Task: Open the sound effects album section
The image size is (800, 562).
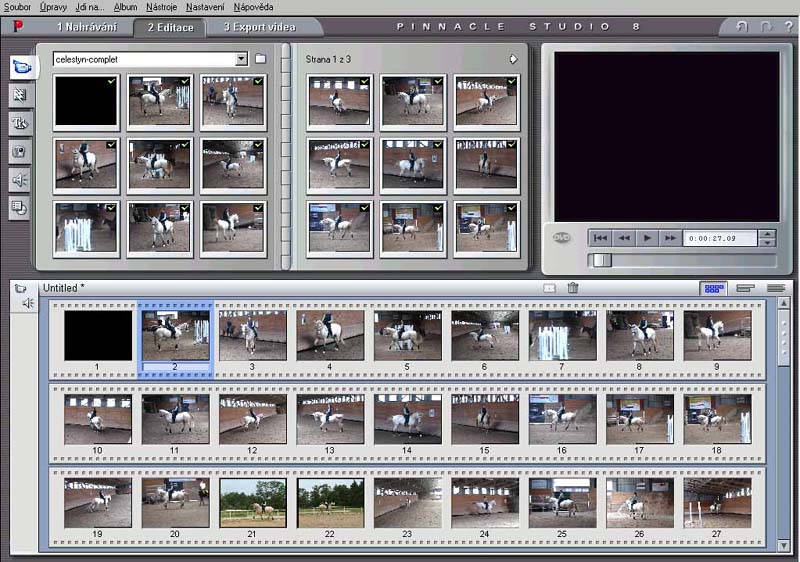Action: coord(20,180)
